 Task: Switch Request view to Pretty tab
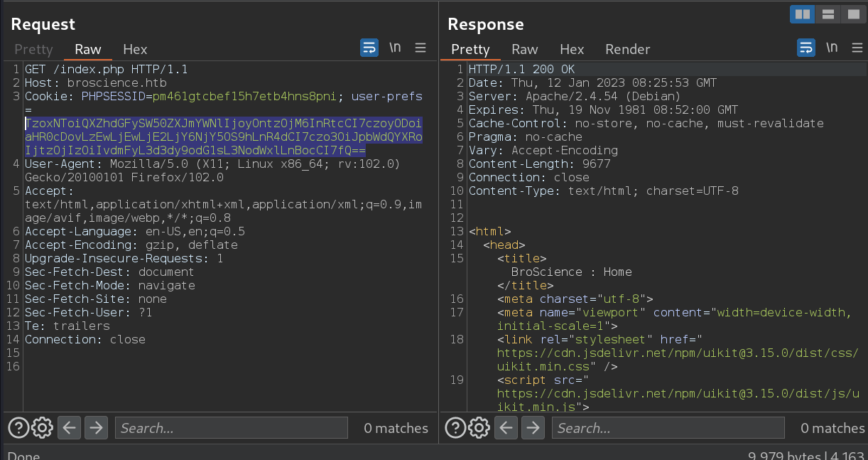tap(33, 49)
